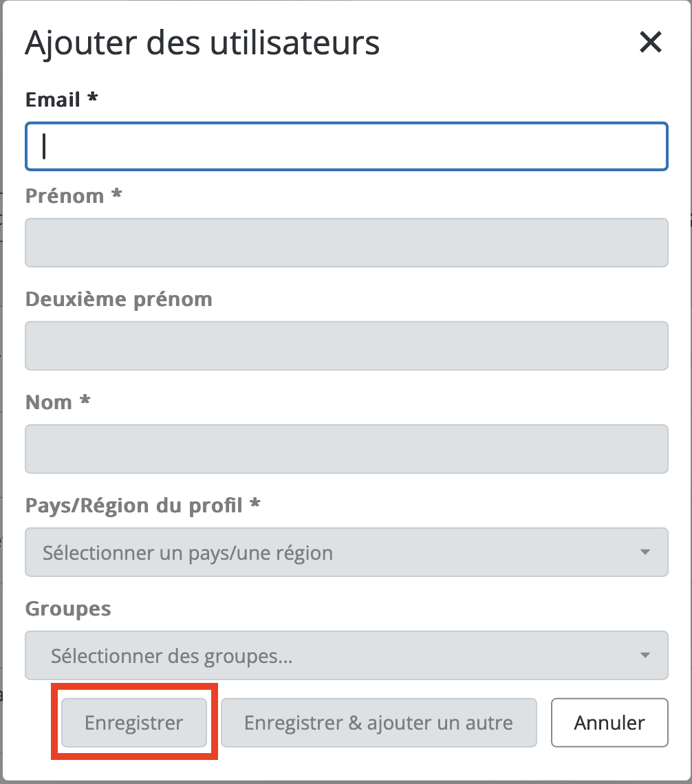Open the Pays/Région du profil dropdown
The width and height of the screenshot is (692, 784).
[347, 552]
